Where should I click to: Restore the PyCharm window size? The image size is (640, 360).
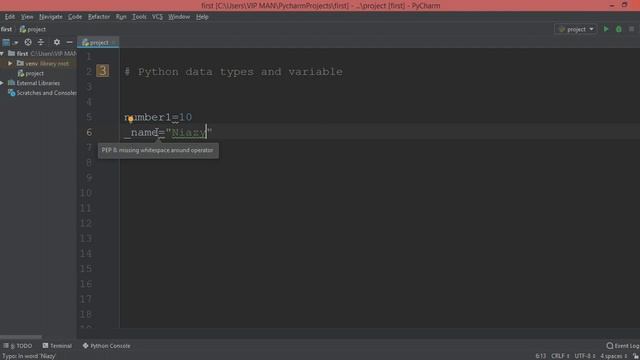[624, 5]
